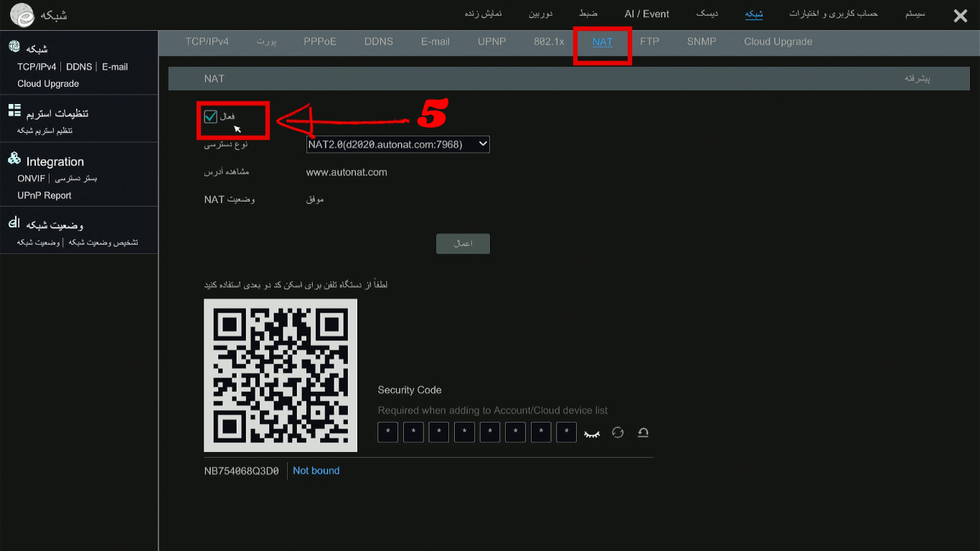Open the DDNS tab in the tab bar
This screenshot has height=551, width=980.
click(x=379, y=42)
